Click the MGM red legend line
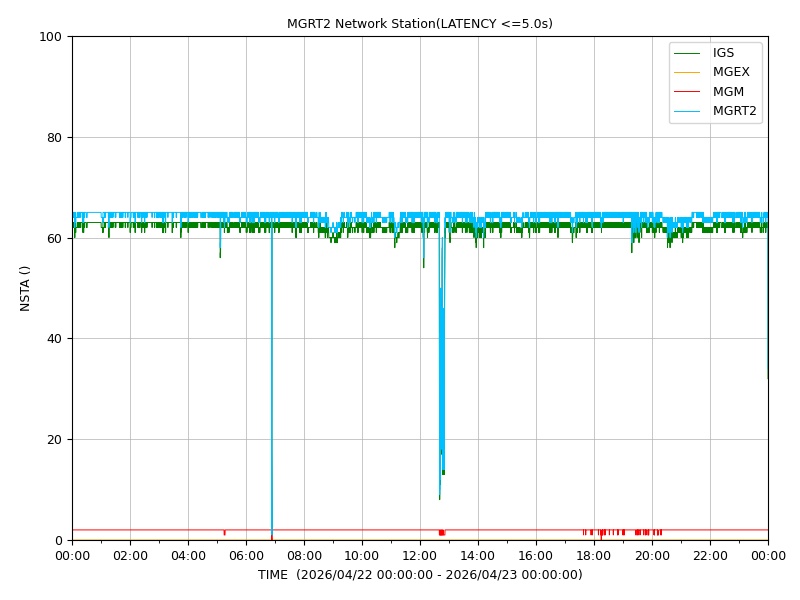Viewport: 800px width, 600px height. (687, 92)
